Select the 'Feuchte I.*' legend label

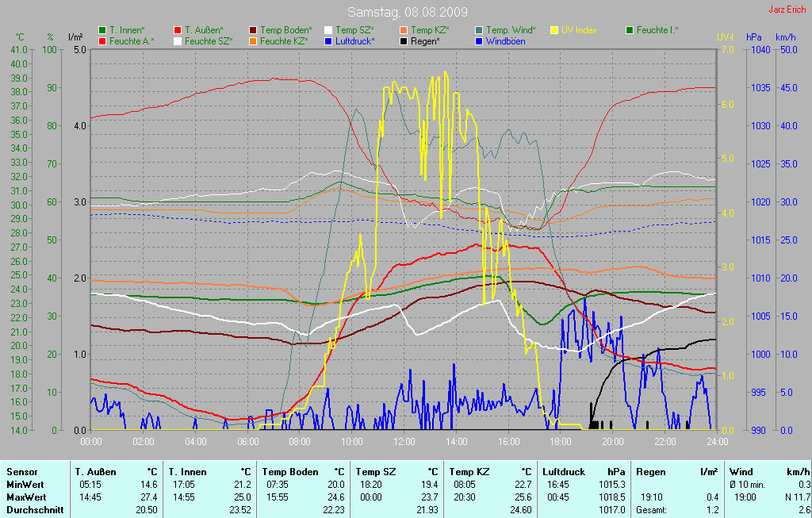tap(657, 31)
